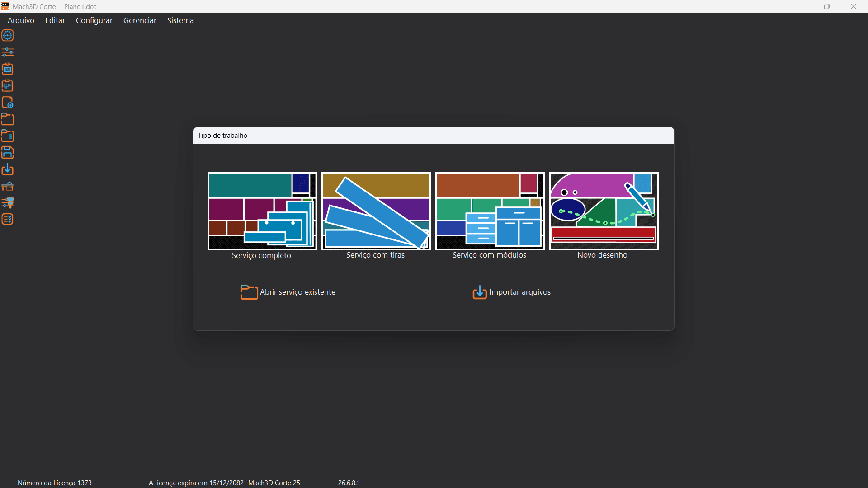Open the Gerenciar menu
This screenshot has height=488, width=868.
[x=140, y=20]
